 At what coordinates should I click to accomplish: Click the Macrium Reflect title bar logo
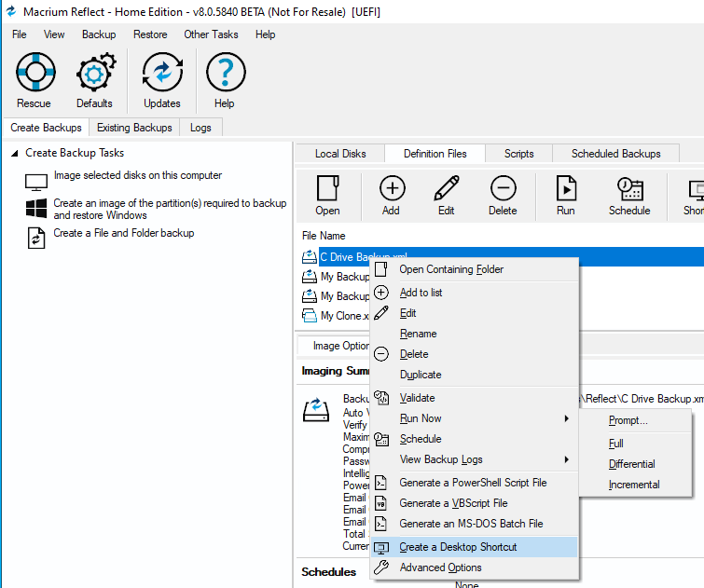11,11
